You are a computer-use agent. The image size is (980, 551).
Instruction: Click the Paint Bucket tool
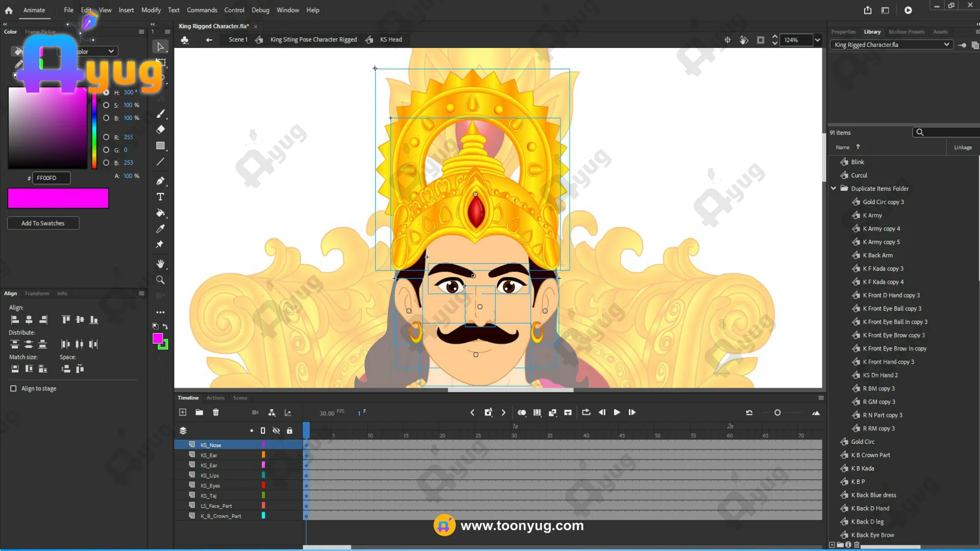click(x=160, y=213)
